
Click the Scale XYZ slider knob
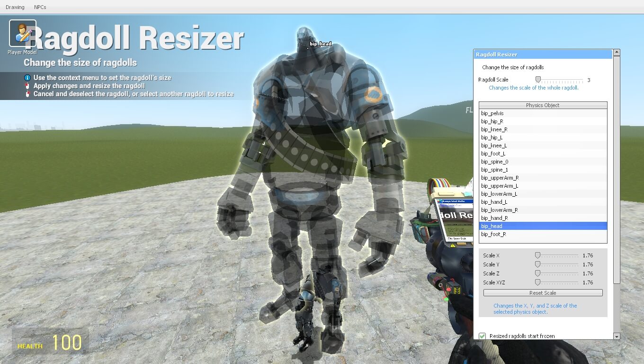click(x=537, y=282)
